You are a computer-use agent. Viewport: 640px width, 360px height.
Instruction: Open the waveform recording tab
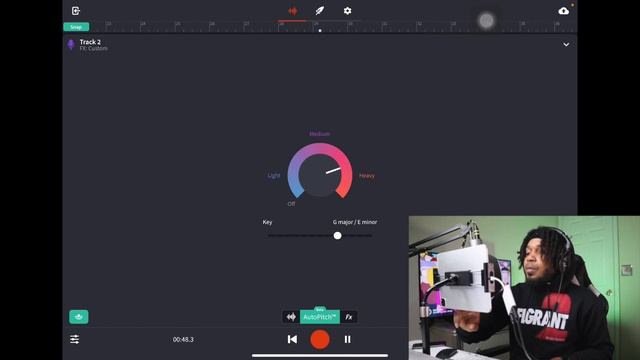pyautogui.click(x=292, y=11)
